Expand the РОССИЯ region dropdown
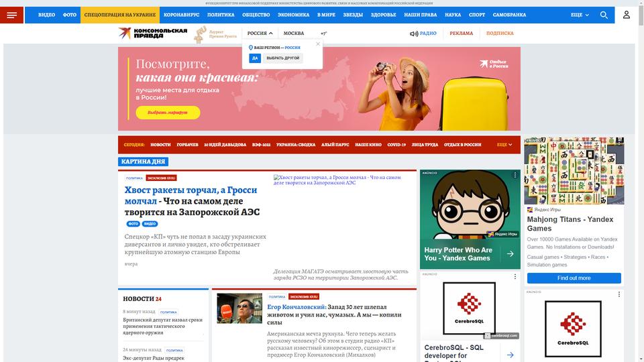Image resolution: width=644 pixels, height=362 pixels. pos(260,34)
